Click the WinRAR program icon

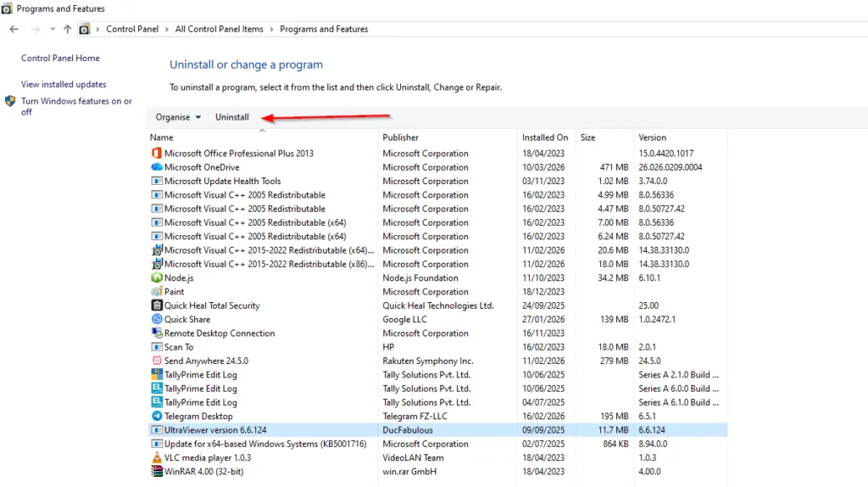click(x=156, y=472)
